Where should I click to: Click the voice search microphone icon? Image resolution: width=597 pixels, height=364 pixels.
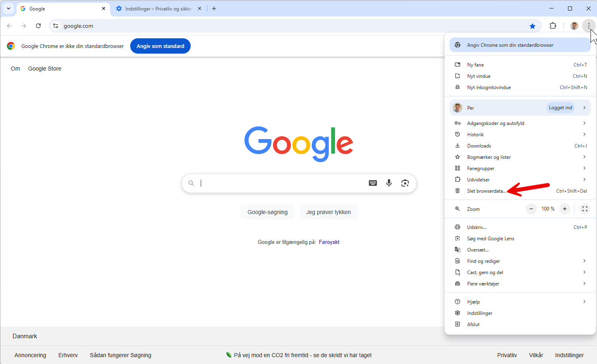(x=389, y=183)
